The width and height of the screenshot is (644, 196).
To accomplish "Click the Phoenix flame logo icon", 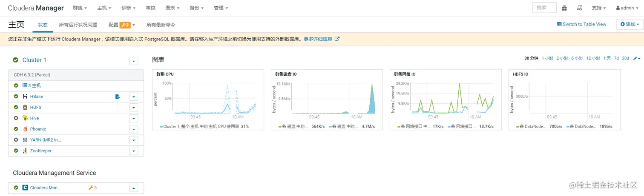I will click(x=26, y=129).
